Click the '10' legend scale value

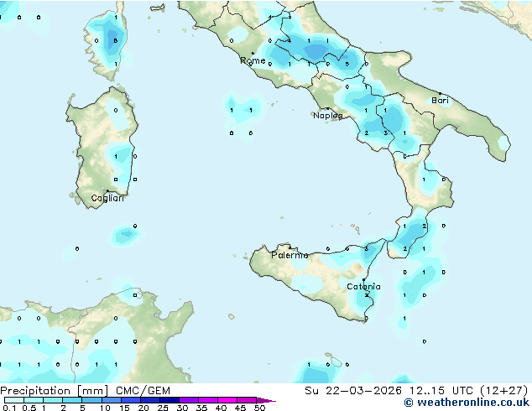pyautogui.click(x=105, y=408)
